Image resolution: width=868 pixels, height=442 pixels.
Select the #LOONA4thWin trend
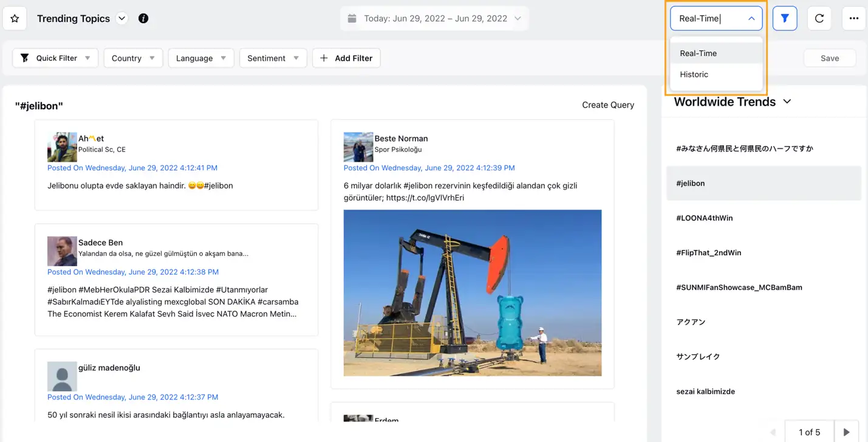pyautogui.click(x=705, y=218)
